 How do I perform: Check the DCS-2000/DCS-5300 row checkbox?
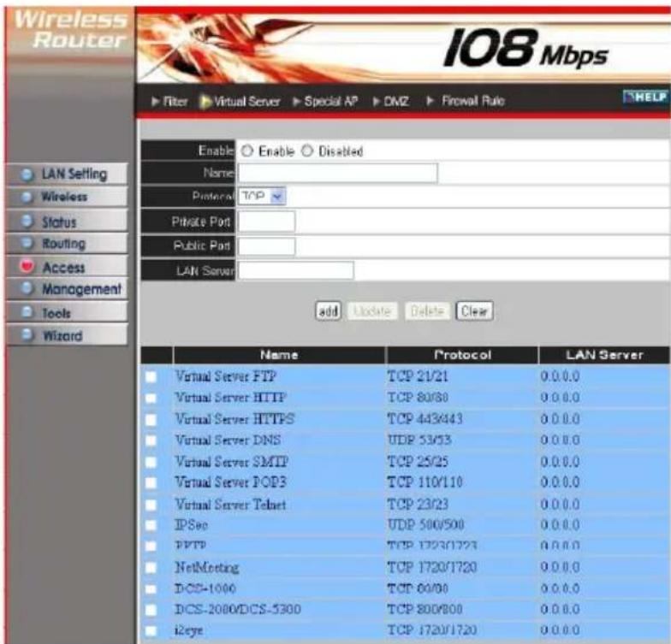151,609
